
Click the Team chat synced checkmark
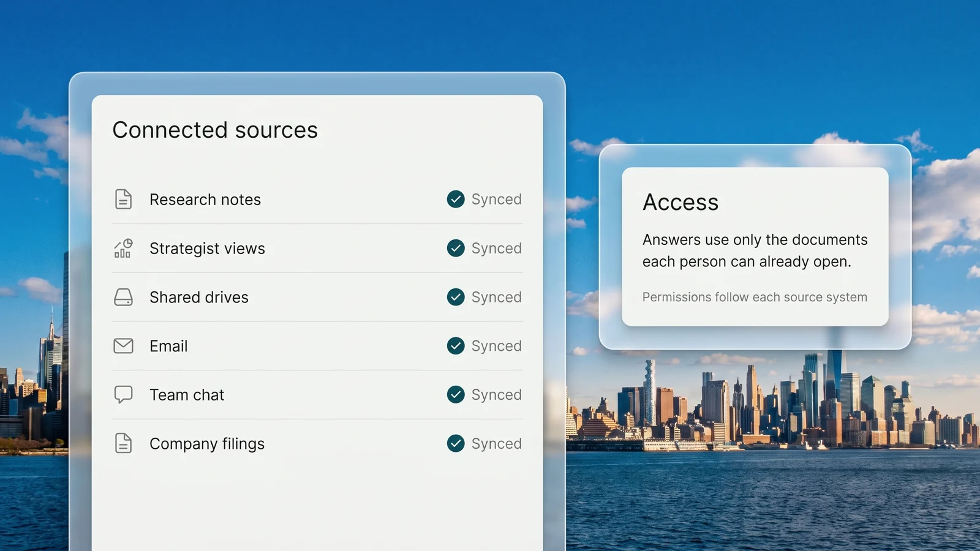click(x=456, y=394)
